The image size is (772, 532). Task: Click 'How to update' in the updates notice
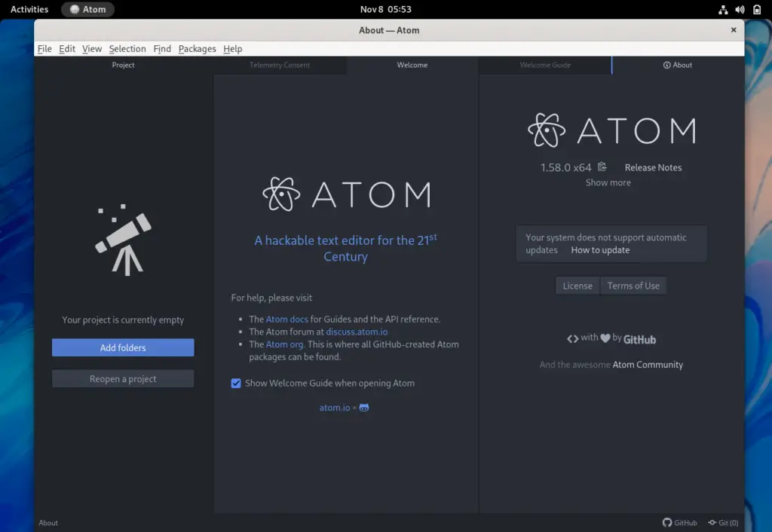(x=600, y=249)
